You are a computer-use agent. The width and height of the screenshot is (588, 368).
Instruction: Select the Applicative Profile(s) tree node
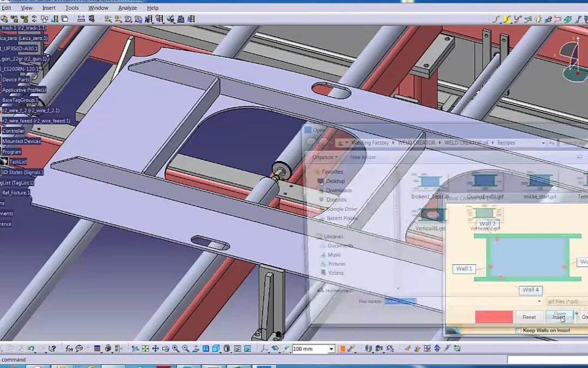click(x=23, y=90)
